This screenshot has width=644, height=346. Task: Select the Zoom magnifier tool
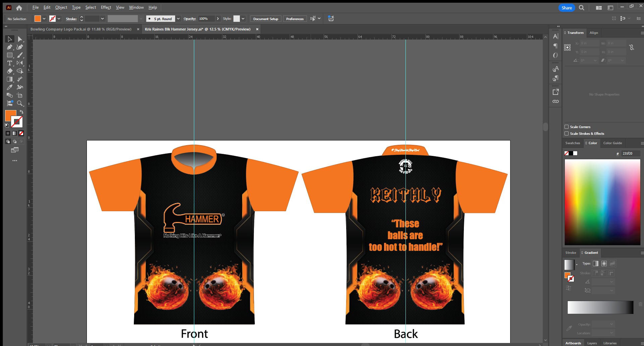[20, 103]
